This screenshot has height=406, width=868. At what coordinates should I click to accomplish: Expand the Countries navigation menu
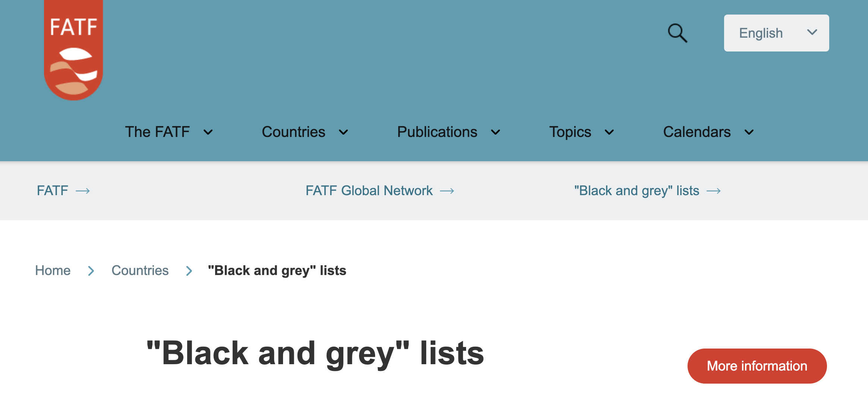pyautogui.click(x=294, y=132)
